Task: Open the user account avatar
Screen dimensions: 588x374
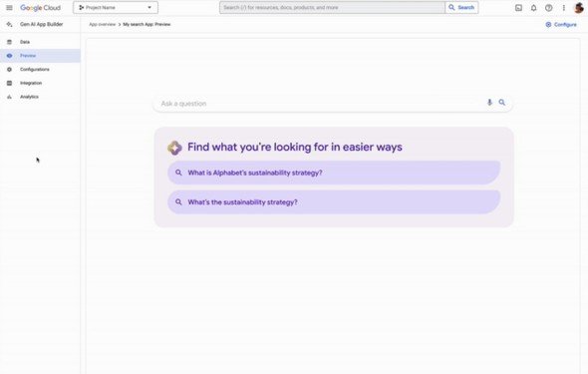Action: pyautogui.click(x=579, y=8)
